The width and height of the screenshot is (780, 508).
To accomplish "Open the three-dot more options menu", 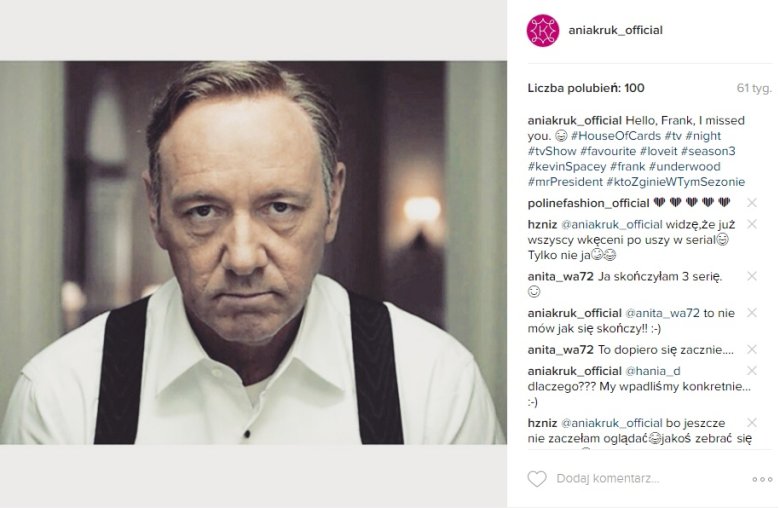I will 762,479.
